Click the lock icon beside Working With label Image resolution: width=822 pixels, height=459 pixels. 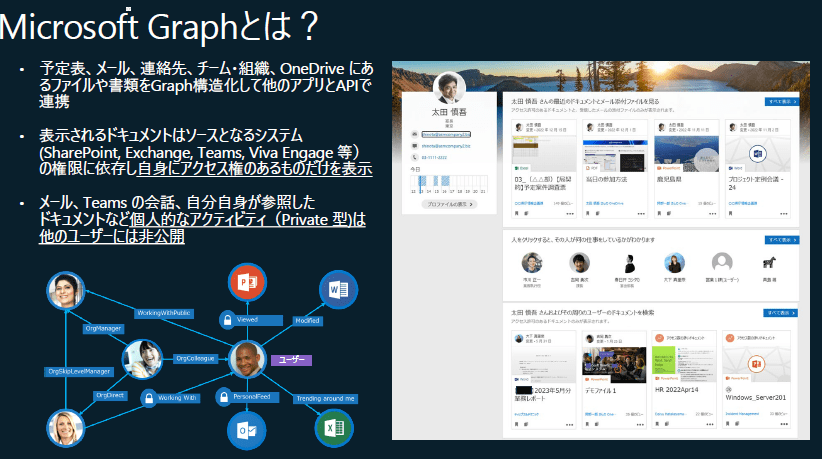(147, 397)
